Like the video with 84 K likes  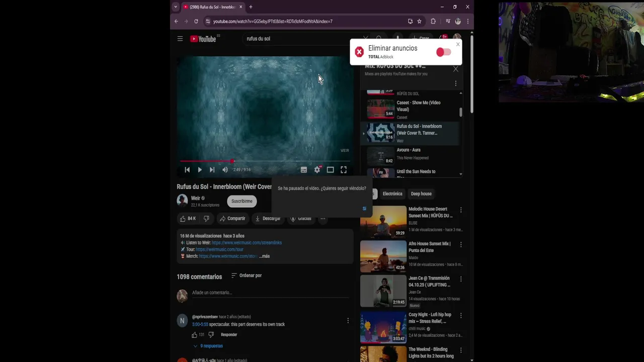(188, 219)
